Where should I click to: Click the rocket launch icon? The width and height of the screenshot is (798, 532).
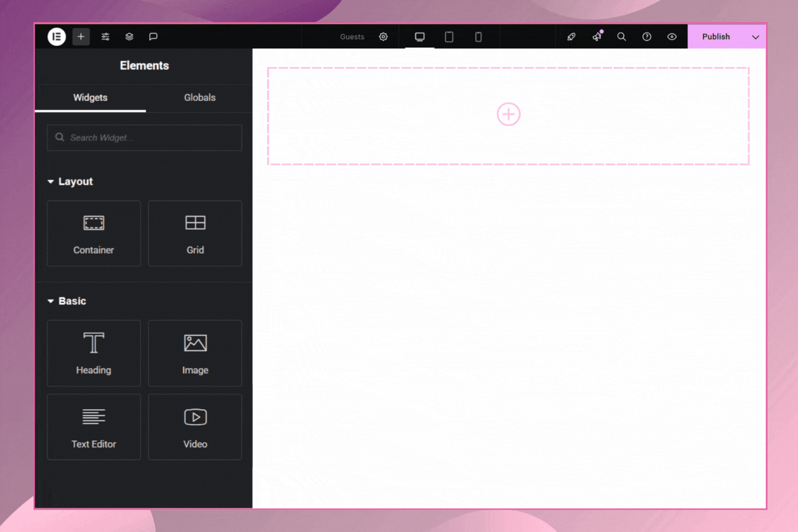(x=571, y=37)
